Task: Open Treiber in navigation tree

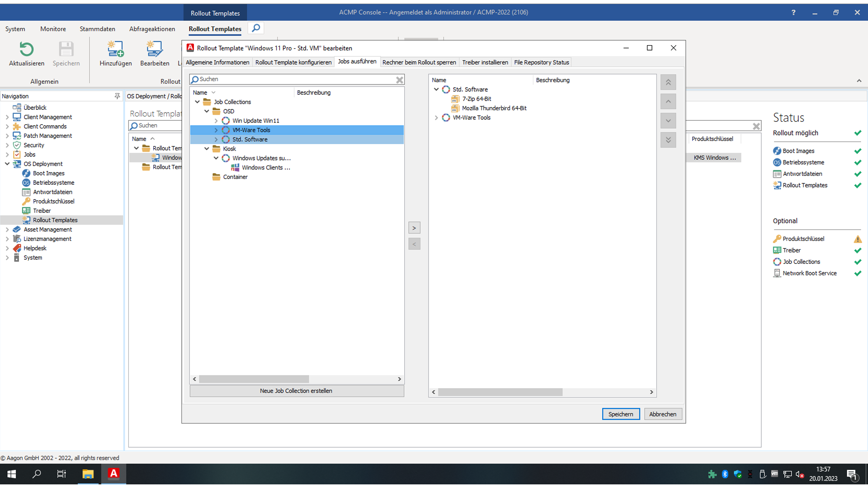Action: (42, 211)
